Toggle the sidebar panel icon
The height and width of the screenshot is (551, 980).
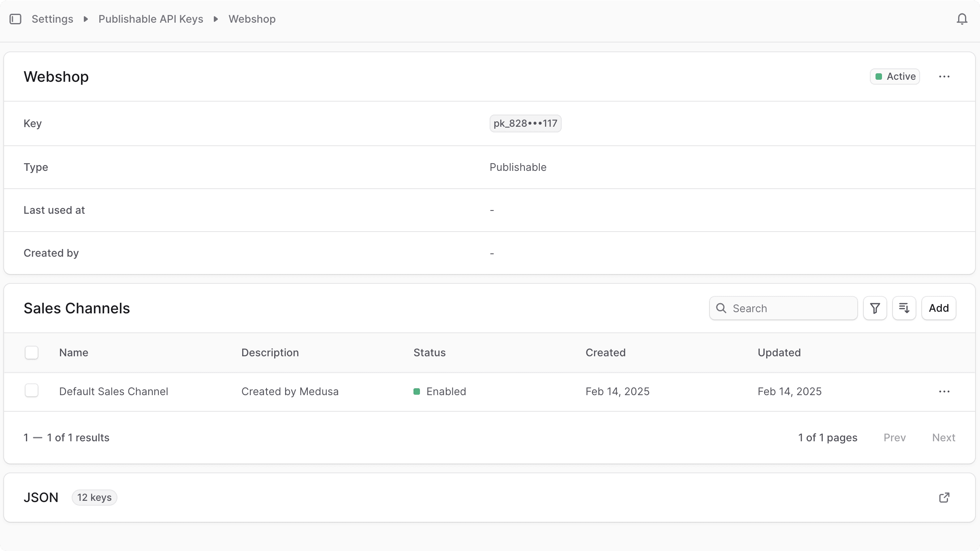[x=16, y=19]
